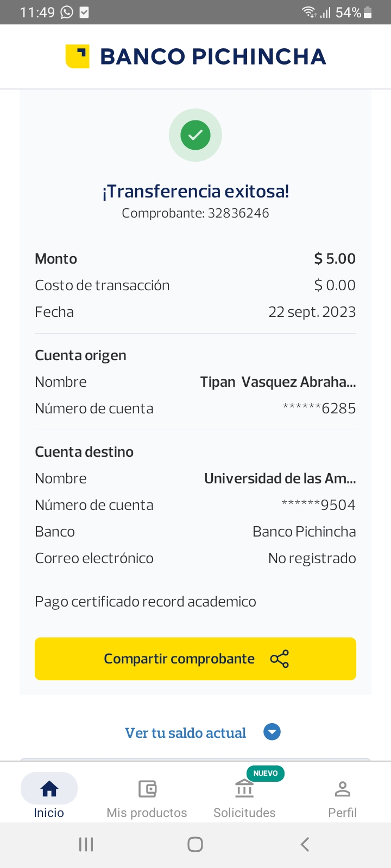391x868 pixels.
Task: Tap truncated origin name Tipan Vasquez
Action: 278,382
